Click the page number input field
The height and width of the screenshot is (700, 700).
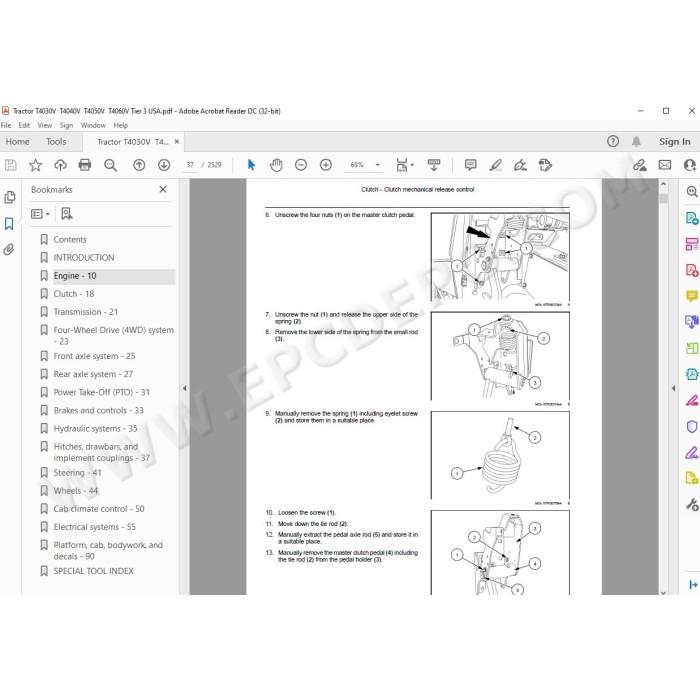(x=191, y=165)
